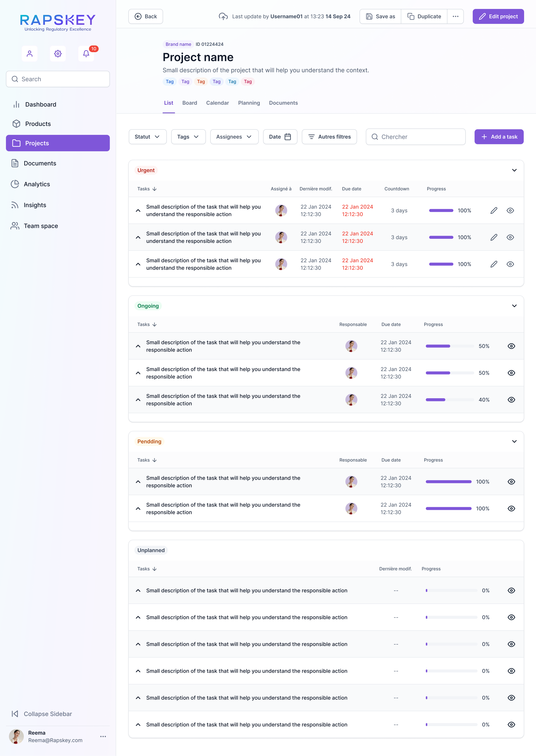The image size is (536, 756).
Task: Toggle eye icon on the 40% Ongoing task
Action: click(511, 400)
